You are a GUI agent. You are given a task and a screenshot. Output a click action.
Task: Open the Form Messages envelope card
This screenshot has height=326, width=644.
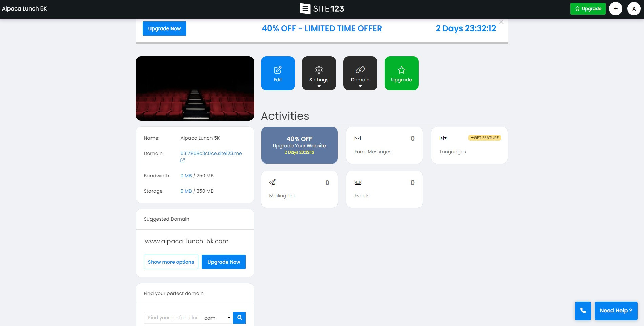(384, 145)
